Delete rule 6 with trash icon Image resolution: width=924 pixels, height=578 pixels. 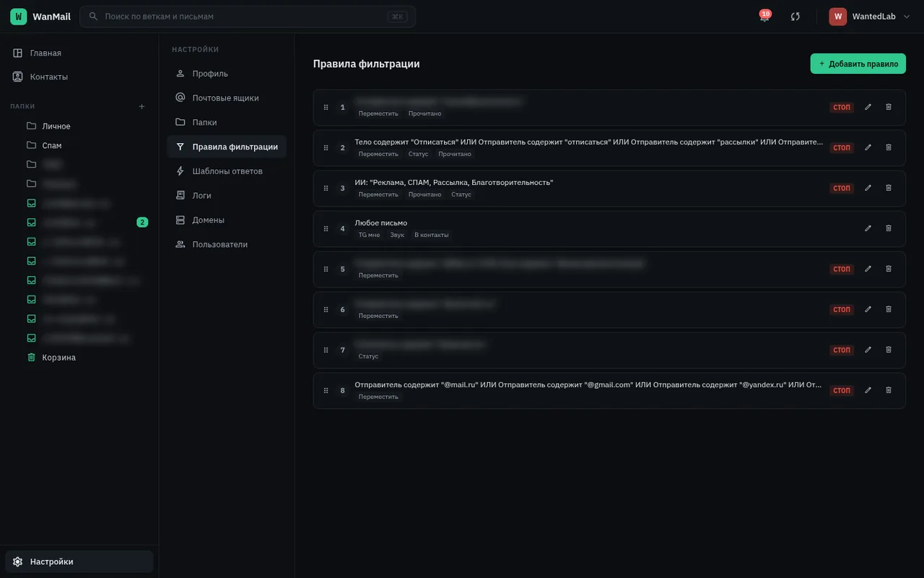(x=889, y=309)
